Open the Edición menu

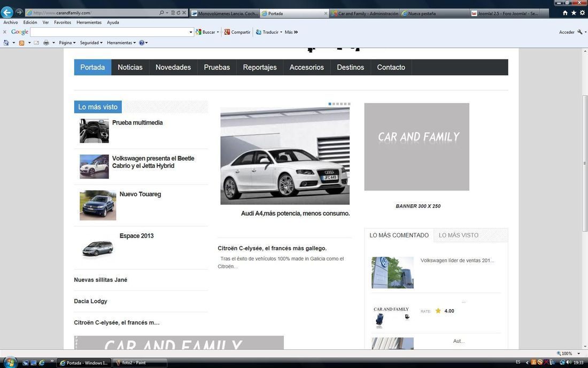click(30, 22)
